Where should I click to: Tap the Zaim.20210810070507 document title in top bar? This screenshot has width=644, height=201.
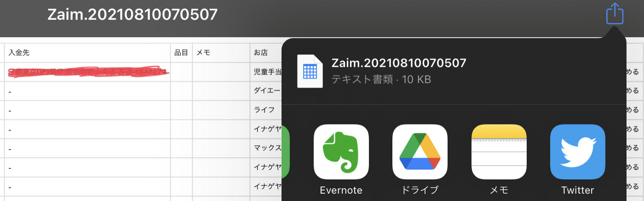[132, 15]
